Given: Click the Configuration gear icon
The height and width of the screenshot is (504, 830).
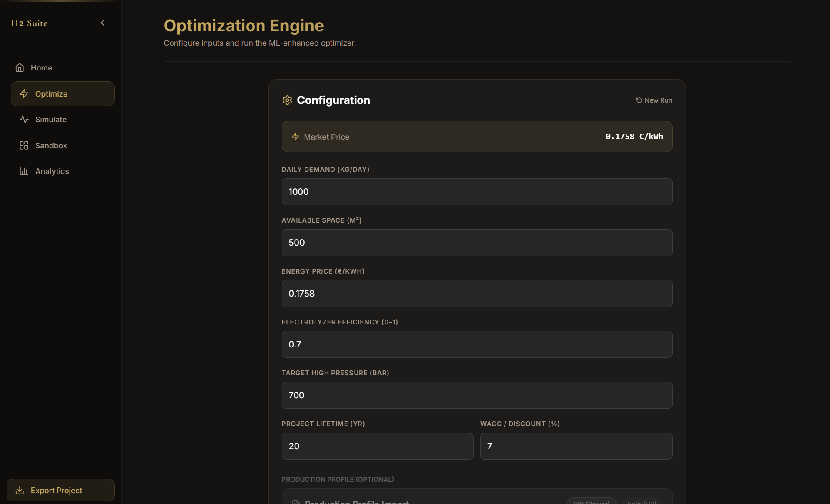Looking at the screenshot, I should [287, 100].
